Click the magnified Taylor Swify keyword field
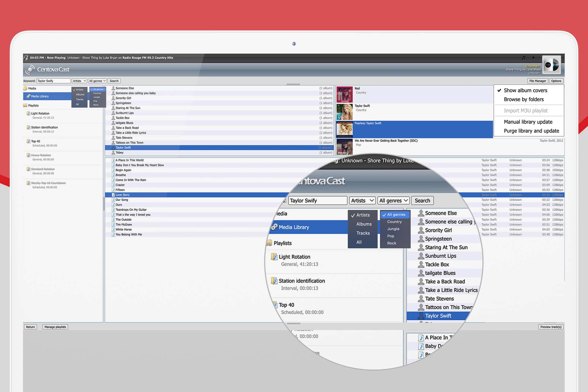This screenshot has height=392, width=588. (318, 201)
